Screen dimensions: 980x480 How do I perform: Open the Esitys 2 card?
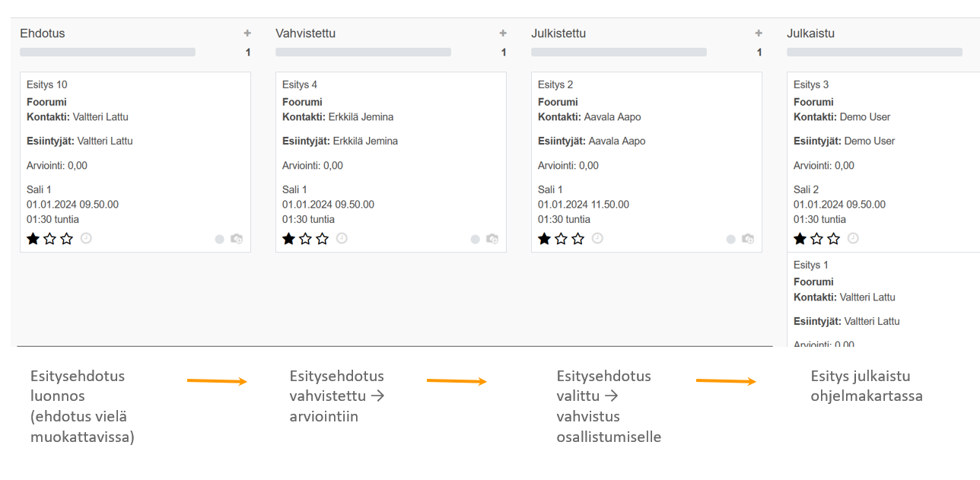pos(646,152)
